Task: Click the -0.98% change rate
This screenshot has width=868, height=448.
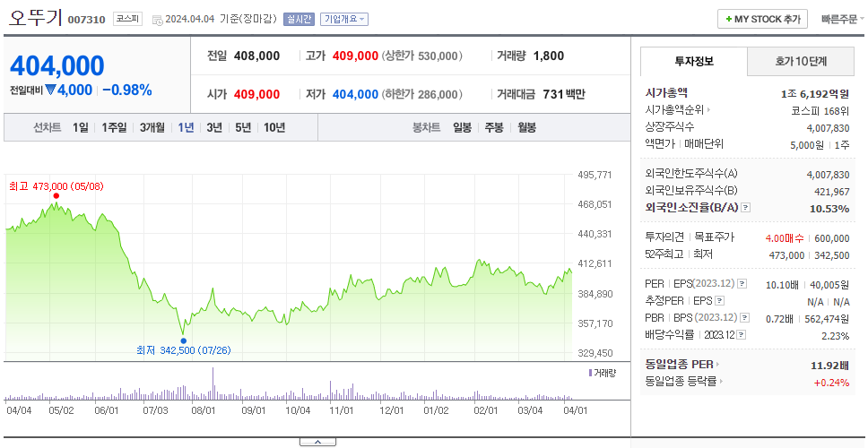Action: 127,90
